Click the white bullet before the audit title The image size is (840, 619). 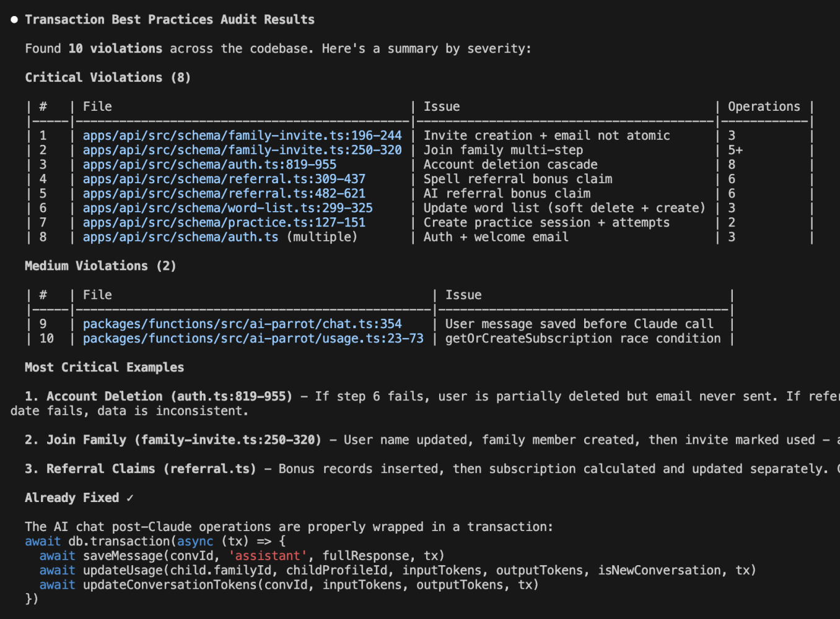pos(14,20)
